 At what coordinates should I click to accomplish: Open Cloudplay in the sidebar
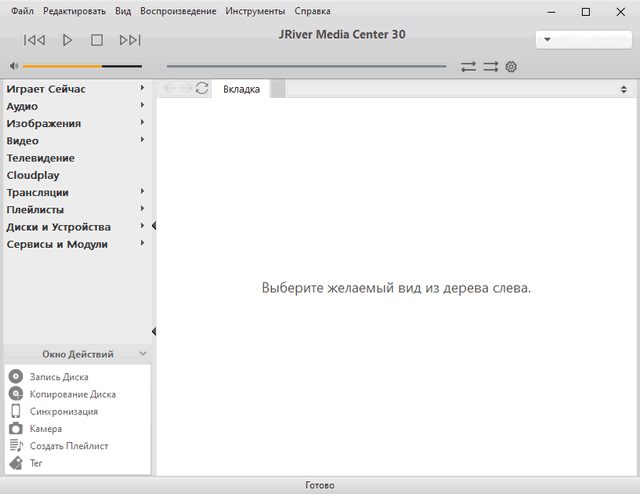[x=33, y=175]
